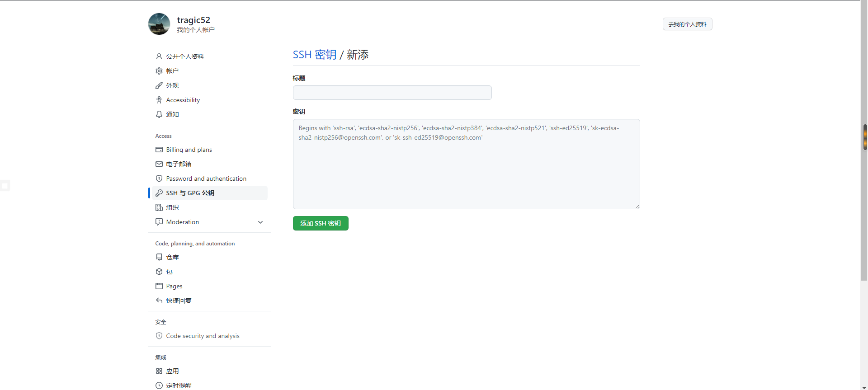Click the package icon beside 包
The height and width of the screenshot is (390, 868).
159,272
